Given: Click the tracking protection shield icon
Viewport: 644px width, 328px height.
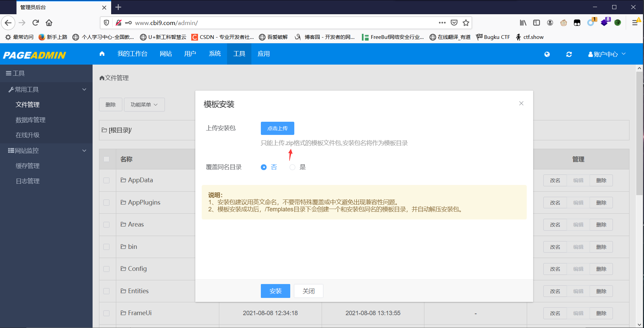Looking at the screenshot, I should point(106,23).
